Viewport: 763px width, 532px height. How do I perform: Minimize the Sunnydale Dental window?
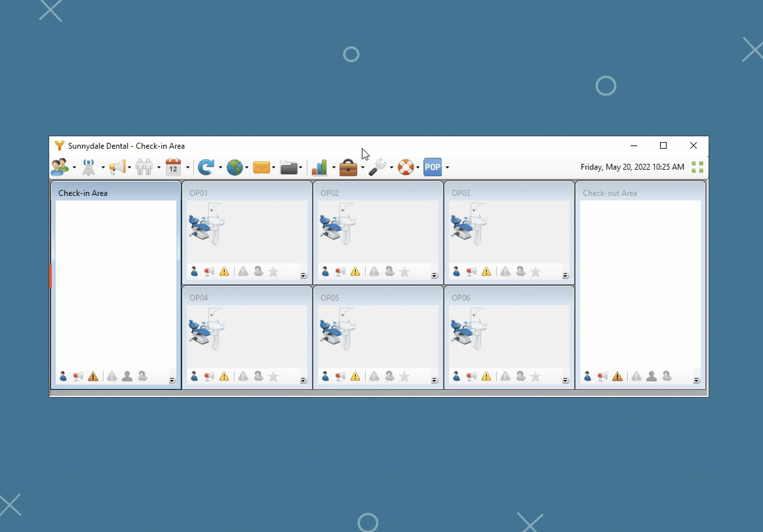[x=634, y=145]
